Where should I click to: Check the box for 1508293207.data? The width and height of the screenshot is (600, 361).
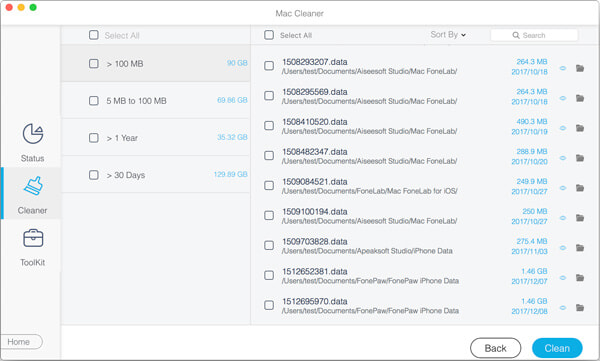(x=269, y=66)
